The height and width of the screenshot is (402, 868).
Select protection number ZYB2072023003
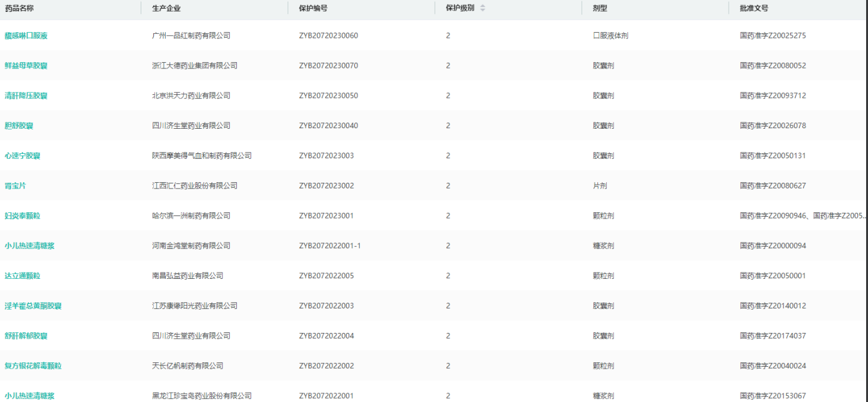click(x=327, y=156)
